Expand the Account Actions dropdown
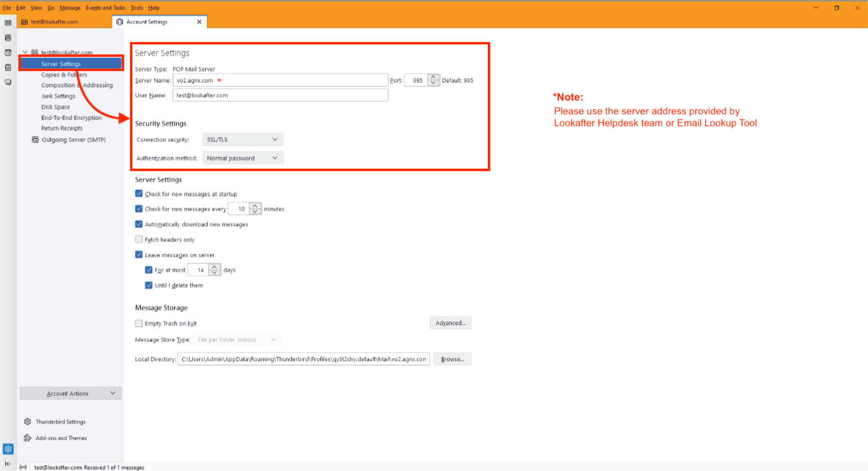868x471 pixels. coord(70,393)
